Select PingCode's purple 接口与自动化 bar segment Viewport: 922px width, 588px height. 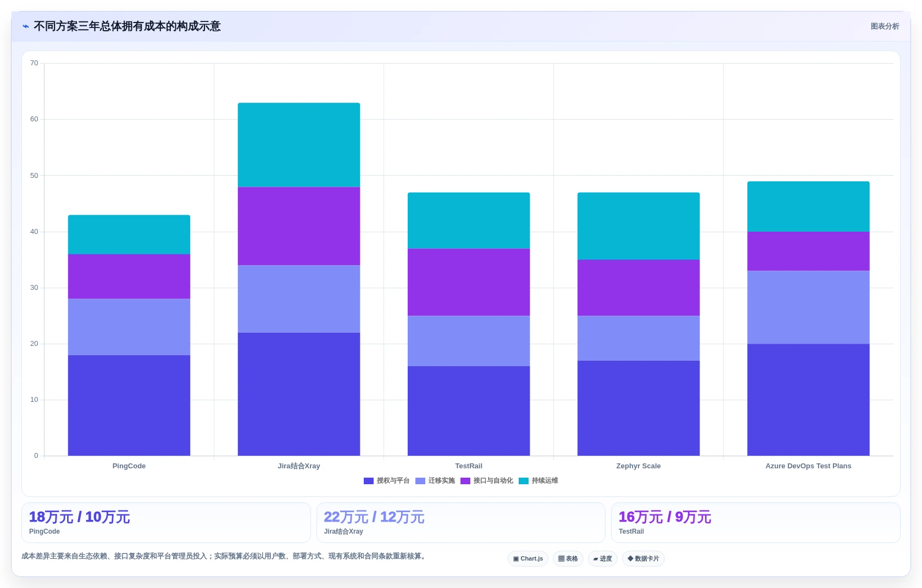point(129,277)
